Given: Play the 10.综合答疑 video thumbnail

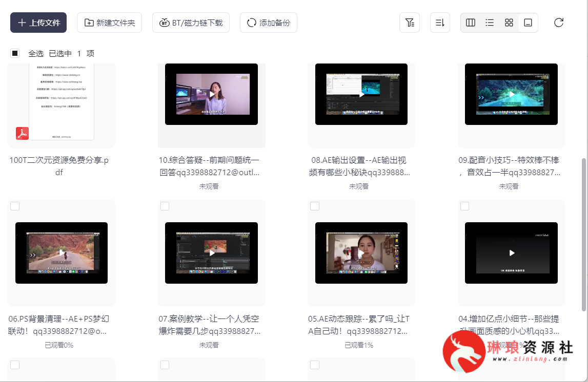Looking at the screenshot, I should point(212,94).
